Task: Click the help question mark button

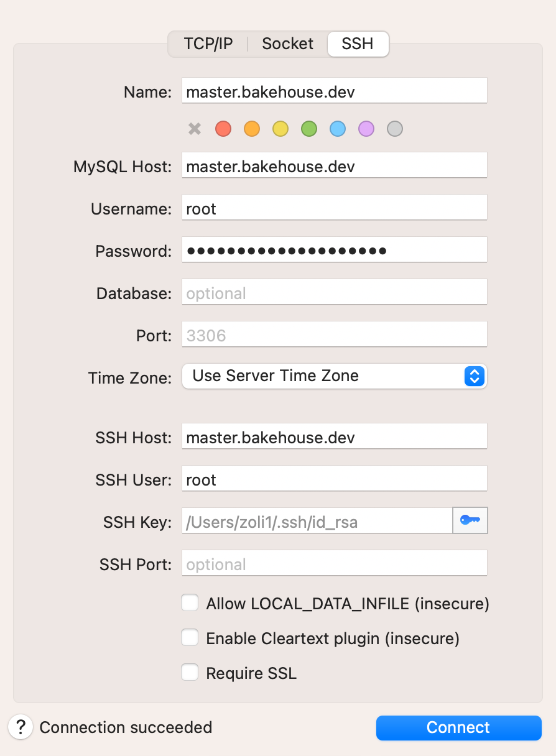Action: (x=21, y=727)
